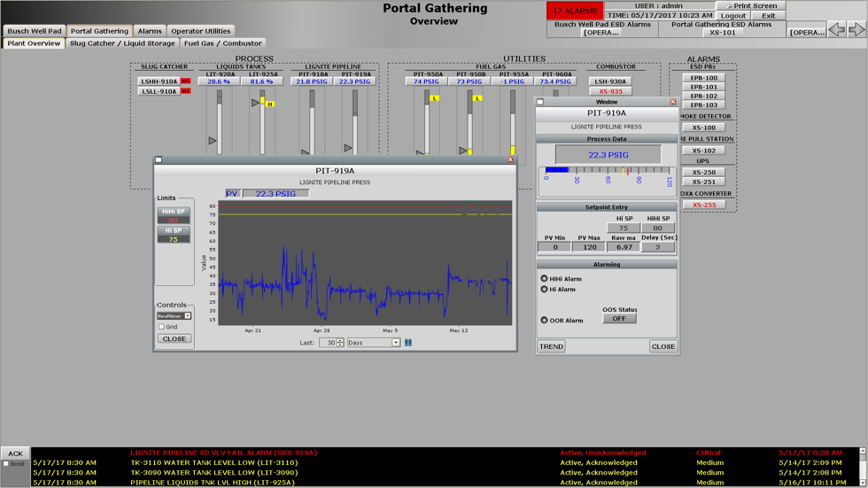Toggle the Scroll checkbox under ACK
The height and width of the screenshot is (488, 868).
(6, 464)
